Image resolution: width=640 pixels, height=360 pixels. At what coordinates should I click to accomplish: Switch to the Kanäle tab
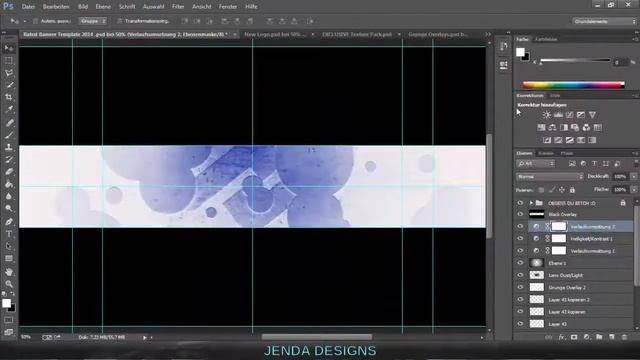(x=546, y=153)
